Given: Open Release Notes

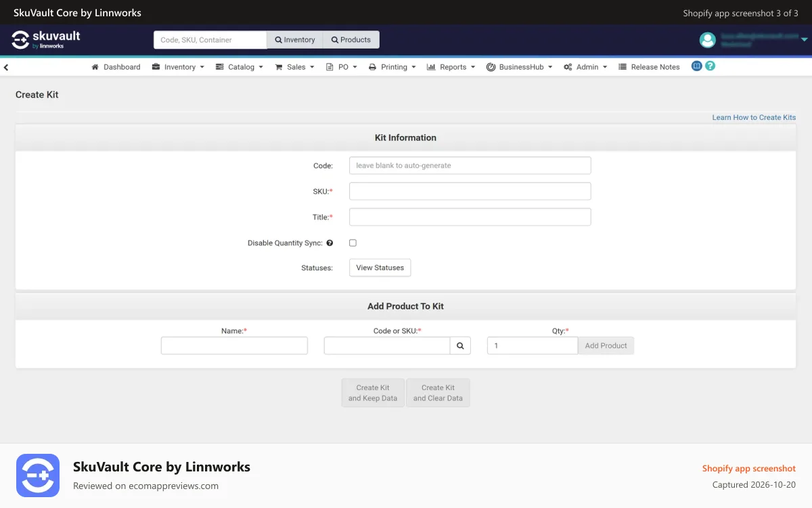Looking at the screenshot, I should click(x=649, y=67).
